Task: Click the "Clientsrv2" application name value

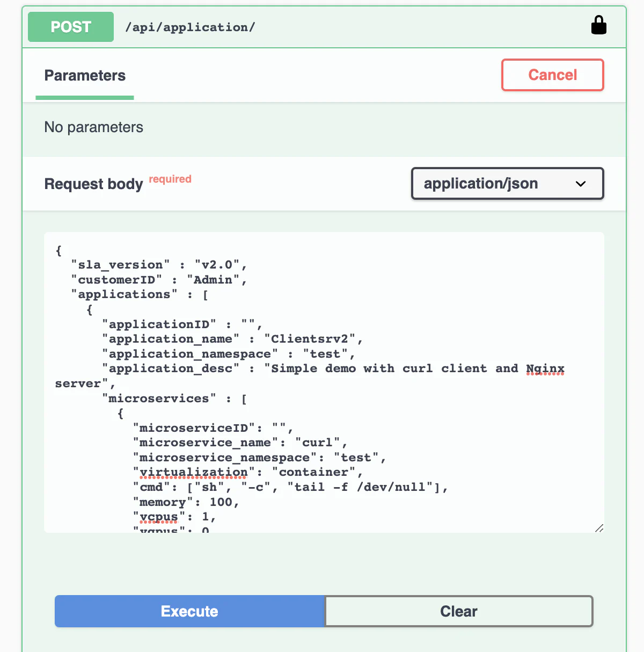Action: pyautogui.click(x=310, y=339)
